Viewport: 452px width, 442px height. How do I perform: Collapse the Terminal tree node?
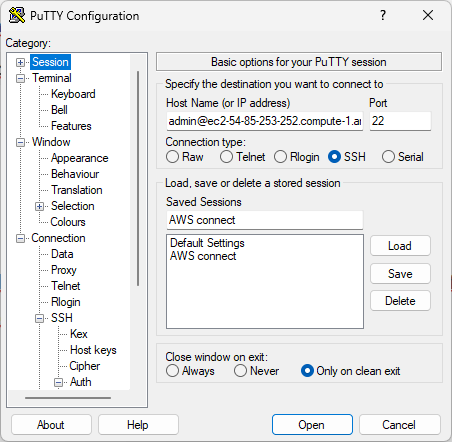click(x=20, y=78)
